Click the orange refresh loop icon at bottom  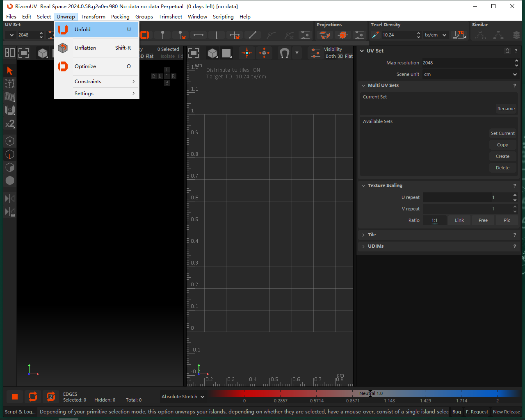click(33, 396)
